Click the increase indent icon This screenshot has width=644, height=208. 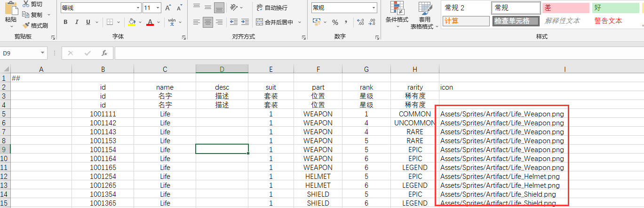click(244, 22)
